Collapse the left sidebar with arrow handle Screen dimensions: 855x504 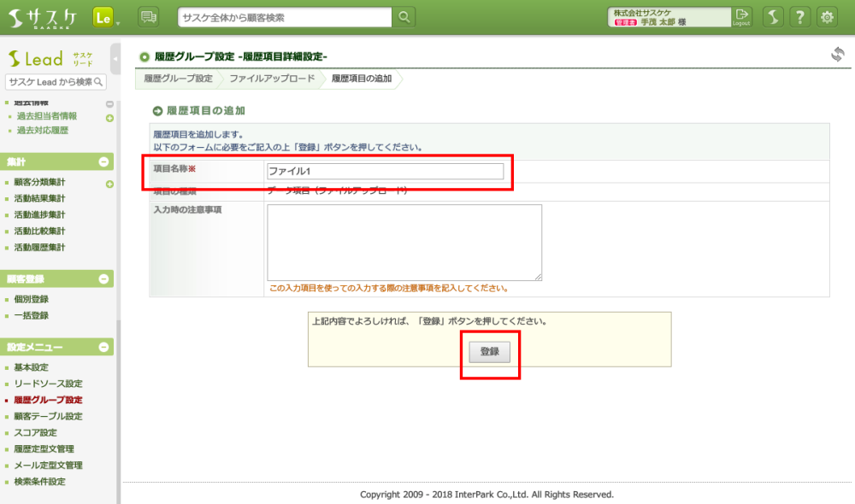[115, 59]
